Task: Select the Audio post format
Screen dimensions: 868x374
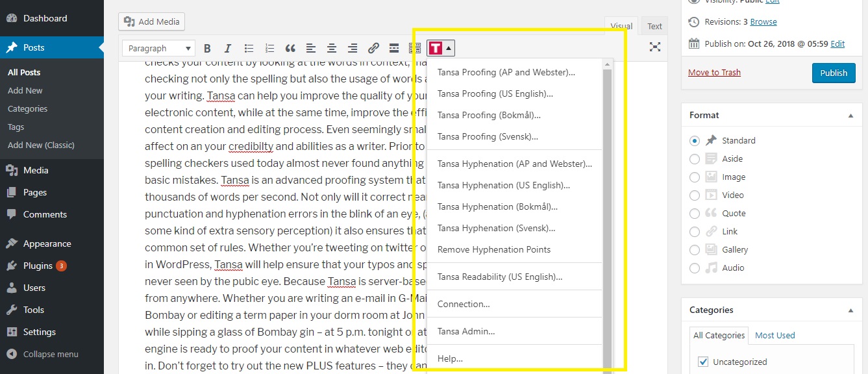Action: (x=695, y=268)
